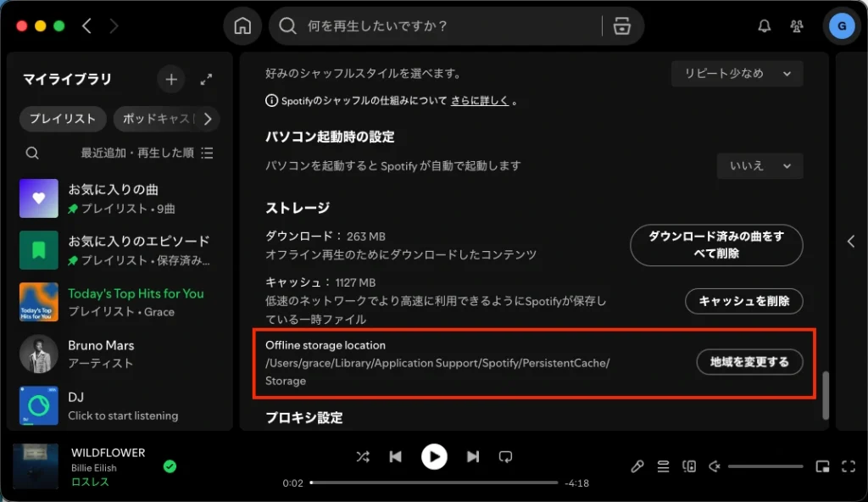Viewport: 868px width, 502px height.
Task: Click さらに詳しく link
Action: click(480, 101)
